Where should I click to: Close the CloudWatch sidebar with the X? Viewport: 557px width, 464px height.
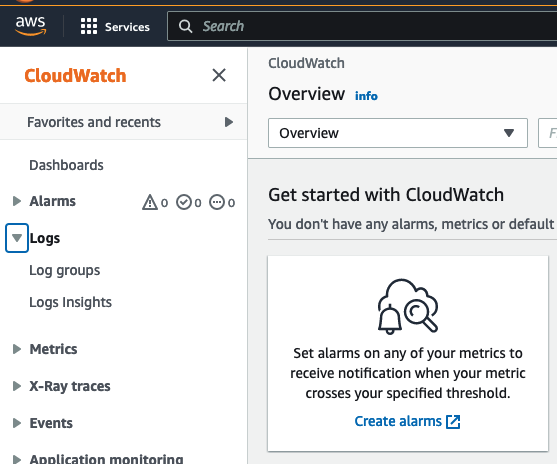click(219, 75)
